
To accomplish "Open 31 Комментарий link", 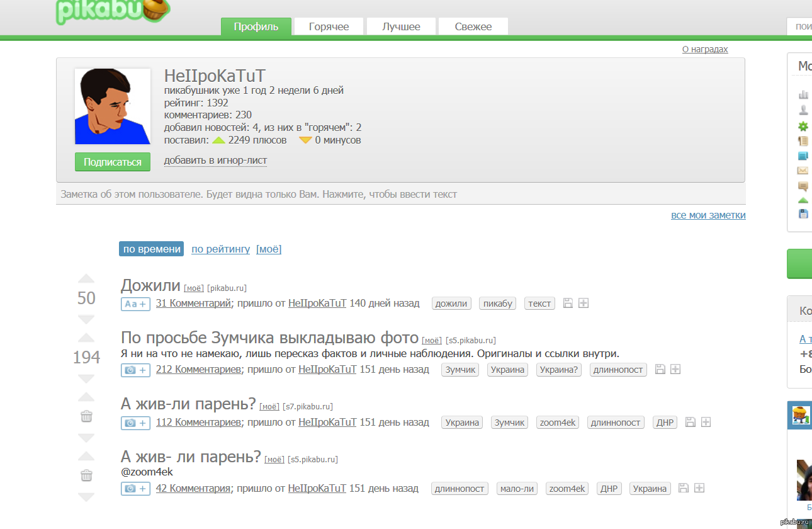I will [193, 303].
